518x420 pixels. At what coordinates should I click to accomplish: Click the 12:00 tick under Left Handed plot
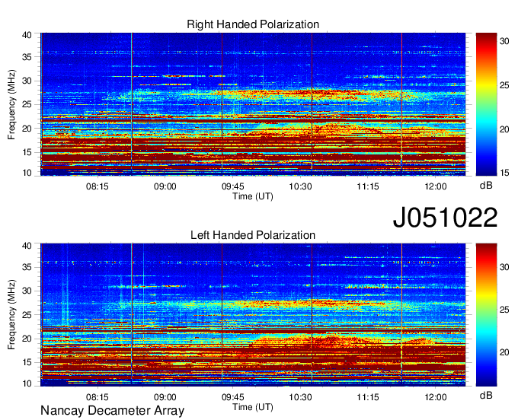436,397
